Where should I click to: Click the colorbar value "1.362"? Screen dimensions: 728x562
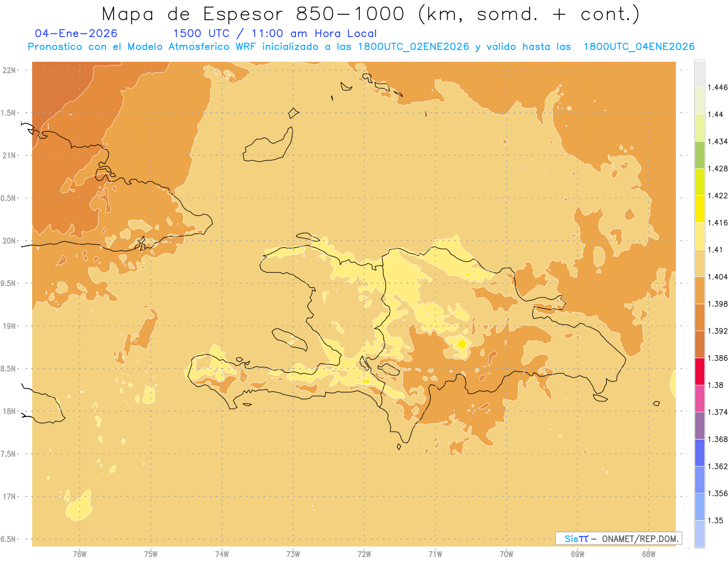pos(719,466)
